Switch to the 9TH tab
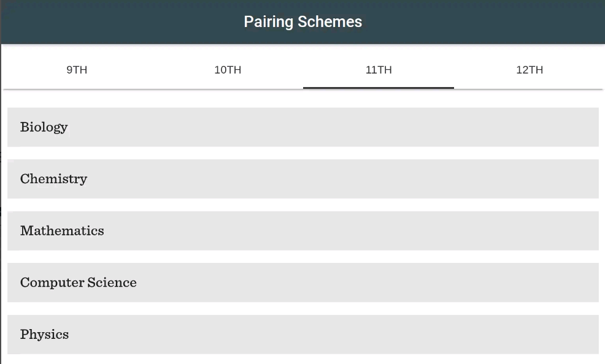The image size is (605, 364). 77,70
